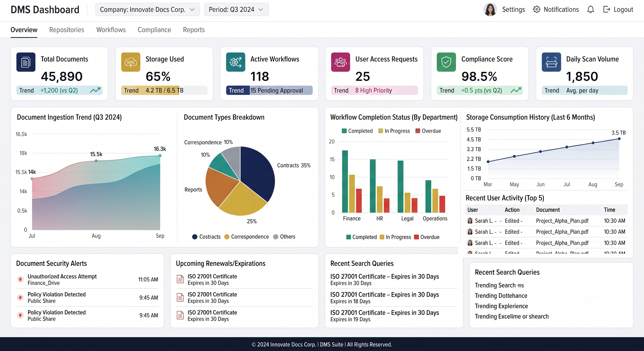Click the 15 Pending Approval trend bar
The height and width of the screenshot is (351, 644).
coord(269,90)
